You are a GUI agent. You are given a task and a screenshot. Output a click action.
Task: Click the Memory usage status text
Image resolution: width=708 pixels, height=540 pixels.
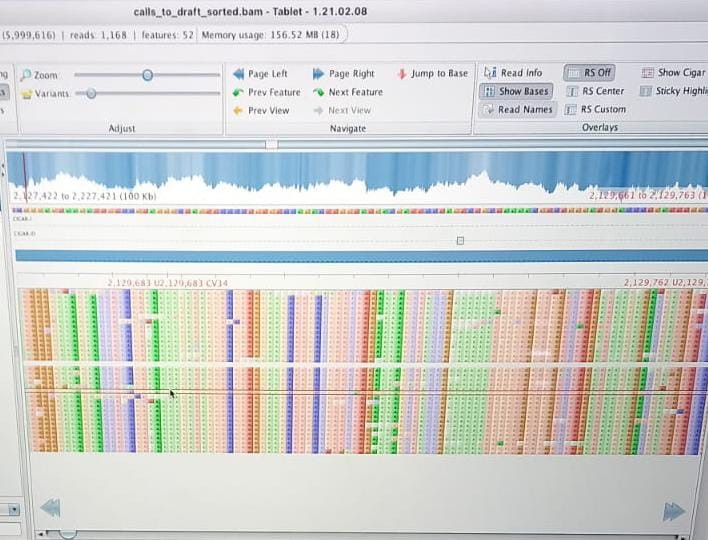(x=270, y=35)
